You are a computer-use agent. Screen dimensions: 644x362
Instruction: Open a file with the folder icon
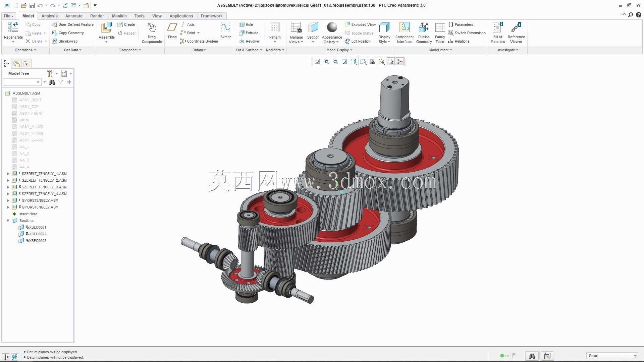tap(23, 5)
